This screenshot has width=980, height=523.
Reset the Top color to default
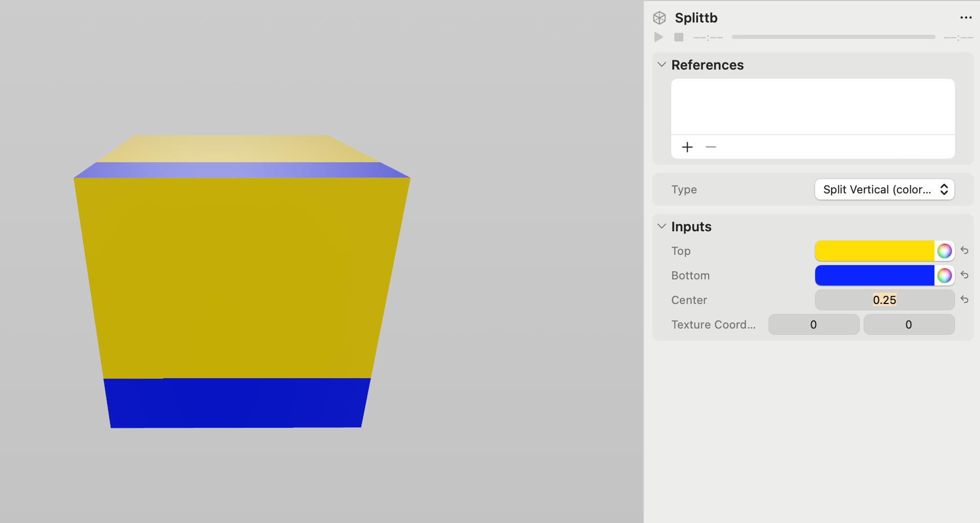(964, 250)
